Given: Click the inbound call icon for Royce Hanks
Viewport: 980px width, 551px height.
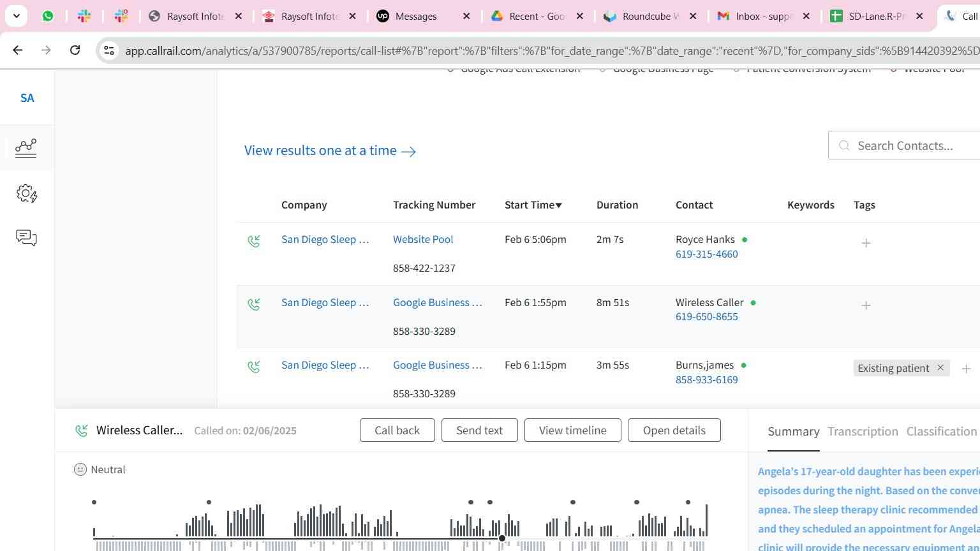Looking at the screenshot, I should click(x=254, y=241).
